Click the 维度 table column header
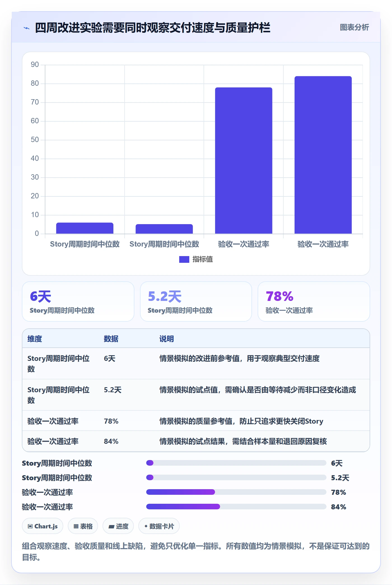 tap(35, 339)
